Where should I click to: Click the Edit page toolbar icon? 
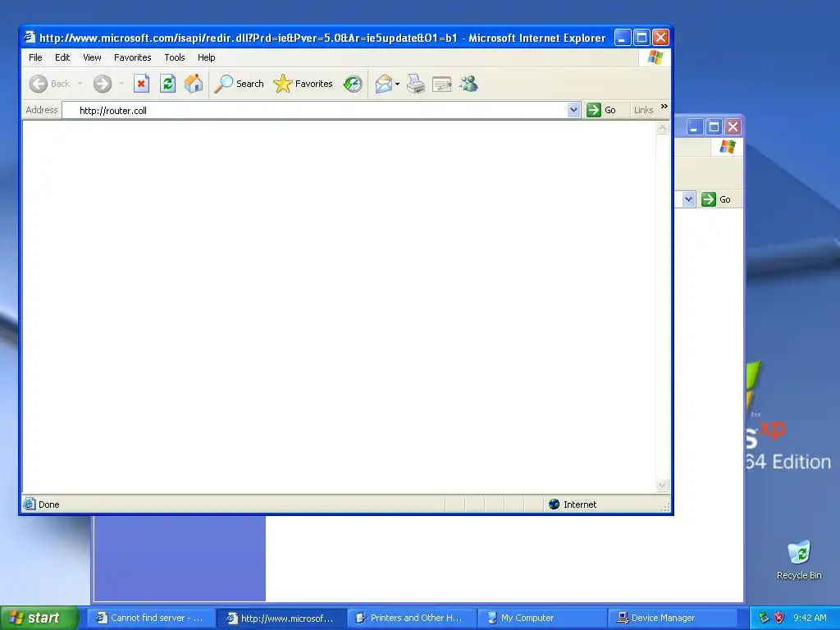pos(442,84)
